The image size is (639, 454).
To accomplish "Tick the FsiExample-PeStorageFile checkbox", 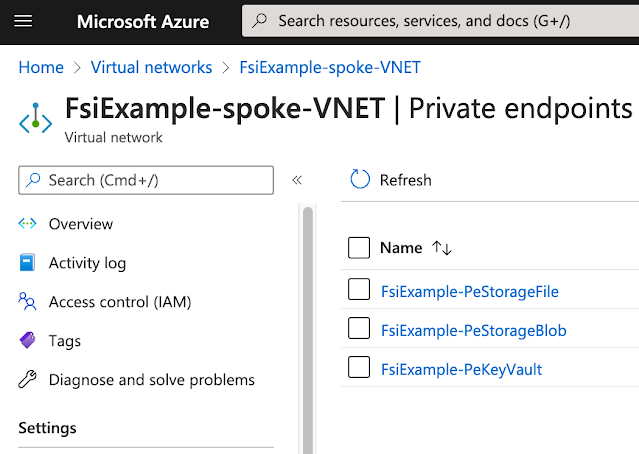I will (359, 291).
